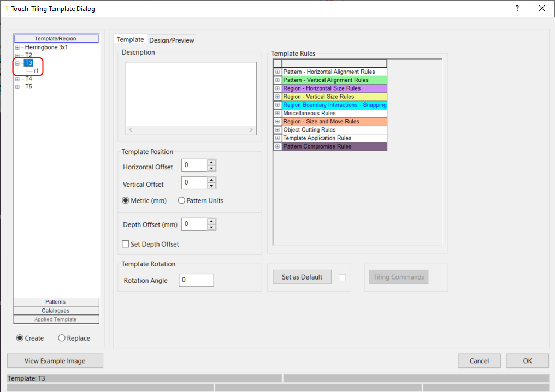Image resolution: width=555 pixels, height=392 pixels.
Task: Confirm the dialog with OK
Action: coord(527,361)
